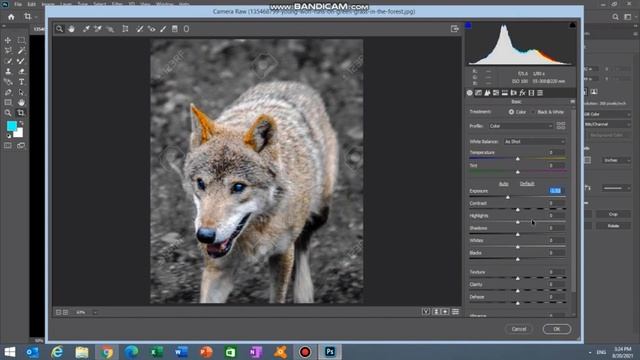The image size is (640, 360).
Task: Open Bandicam recorder from taskbar
Action: (305, 352)
